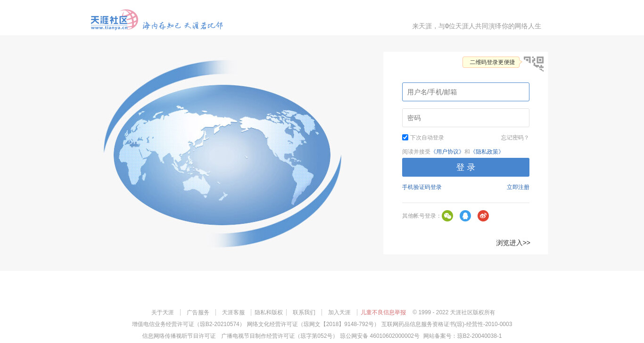Open 加入天涯 footer link
The width and height of the screenshot is (644, 343).
click(x=339, y=312)
